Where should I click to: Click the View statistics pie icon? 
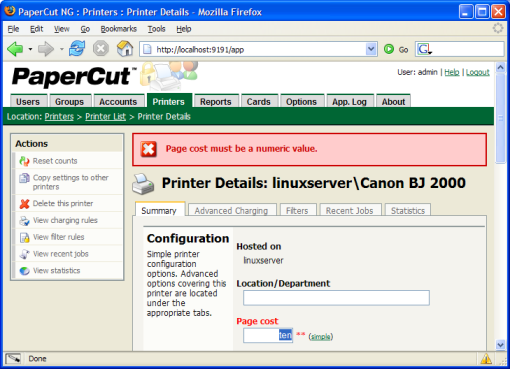pyautogui.click(x=24, y=271)
